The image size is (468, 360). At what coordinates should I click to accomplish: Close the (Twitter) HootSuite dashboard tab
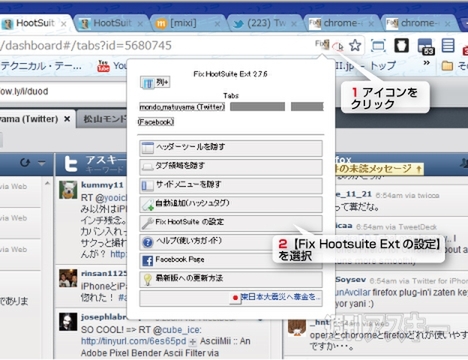[x=67, y=119]
